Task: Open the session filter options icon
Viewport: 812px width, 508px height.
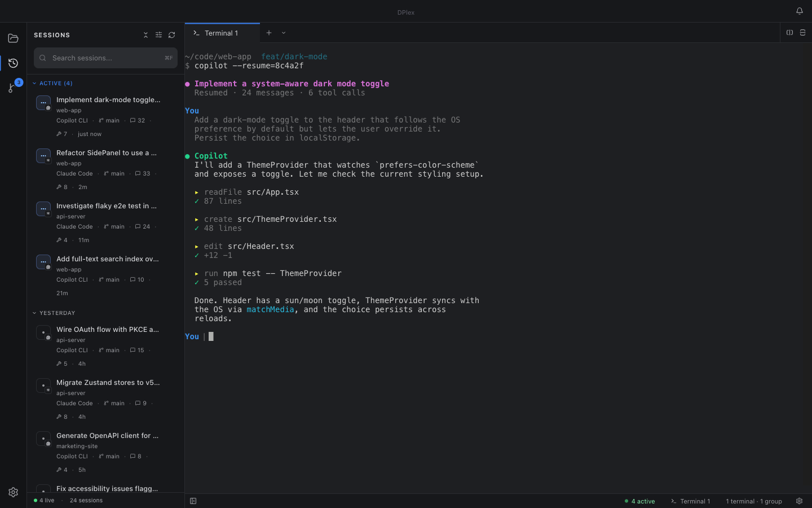Action: coord(158,35)
